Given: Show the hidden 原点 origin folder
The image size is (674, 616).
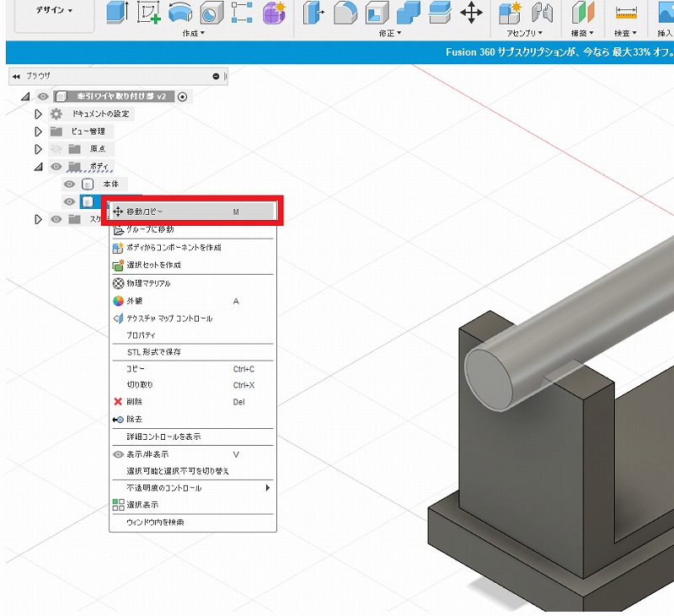Looking at the screenshot, I should [56, 148].
